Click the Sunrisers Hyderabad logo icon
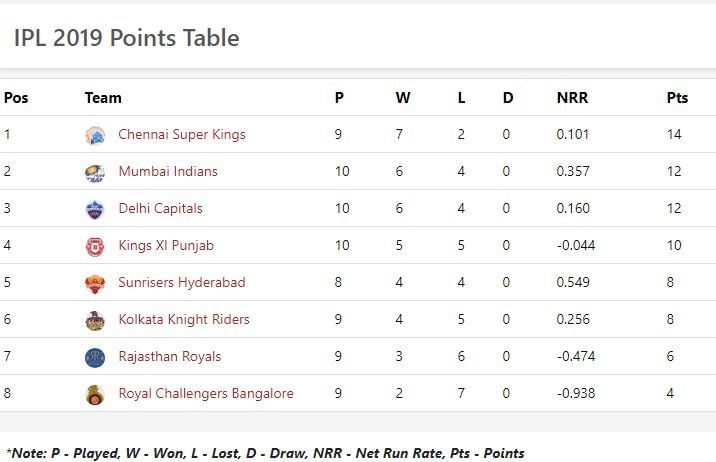 [x=95, y=283]
